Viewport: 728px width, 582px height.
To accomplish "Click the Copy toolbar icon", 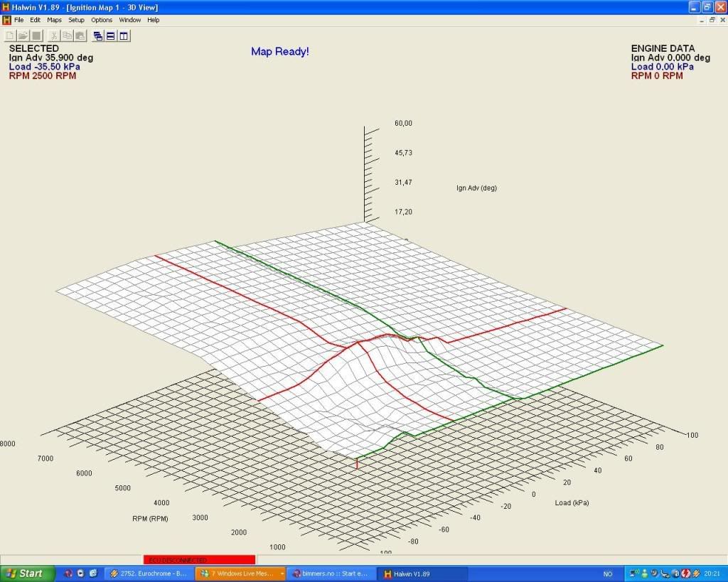I will click(67, 36).
